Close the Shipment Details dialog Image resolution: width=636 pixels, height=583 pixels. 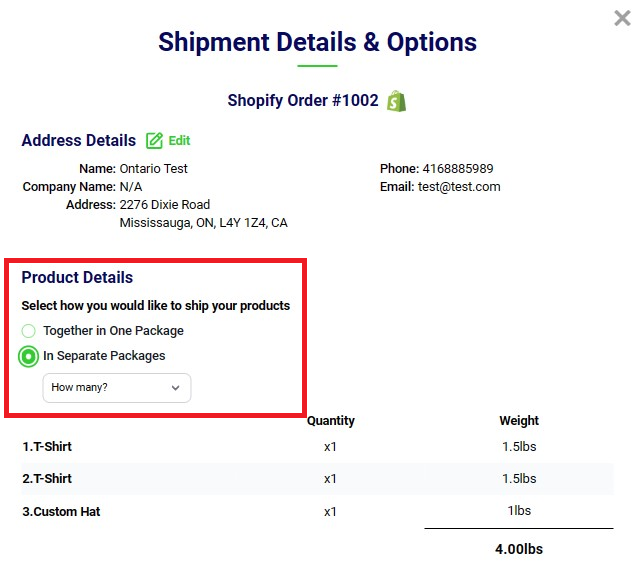621,18
